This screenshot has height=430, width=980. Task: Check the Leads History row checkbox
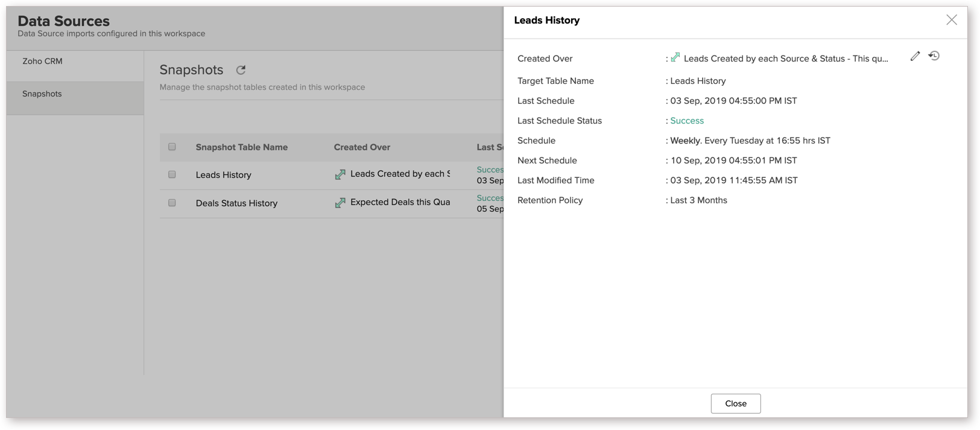tap(172, 174)
